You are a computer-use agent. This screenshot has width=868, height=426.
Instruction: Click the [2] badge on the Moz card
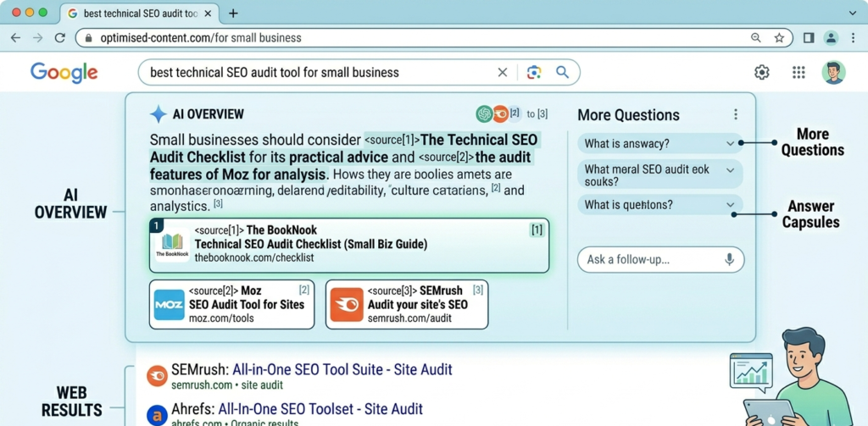304,290
